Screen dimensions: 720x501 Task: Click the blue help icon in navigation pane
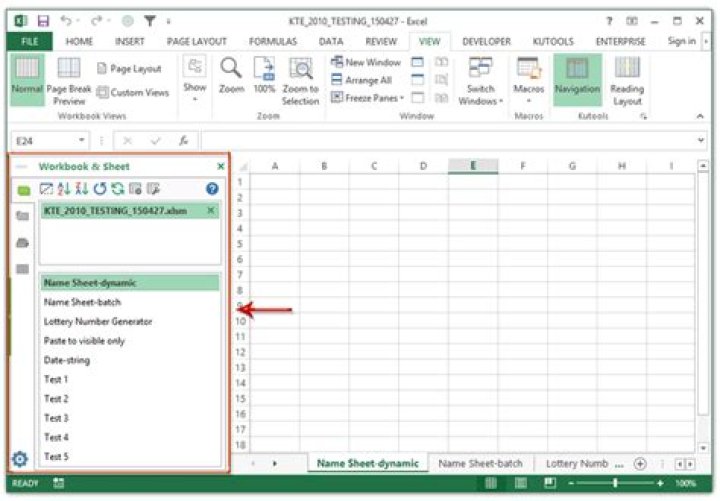(212, 188)
